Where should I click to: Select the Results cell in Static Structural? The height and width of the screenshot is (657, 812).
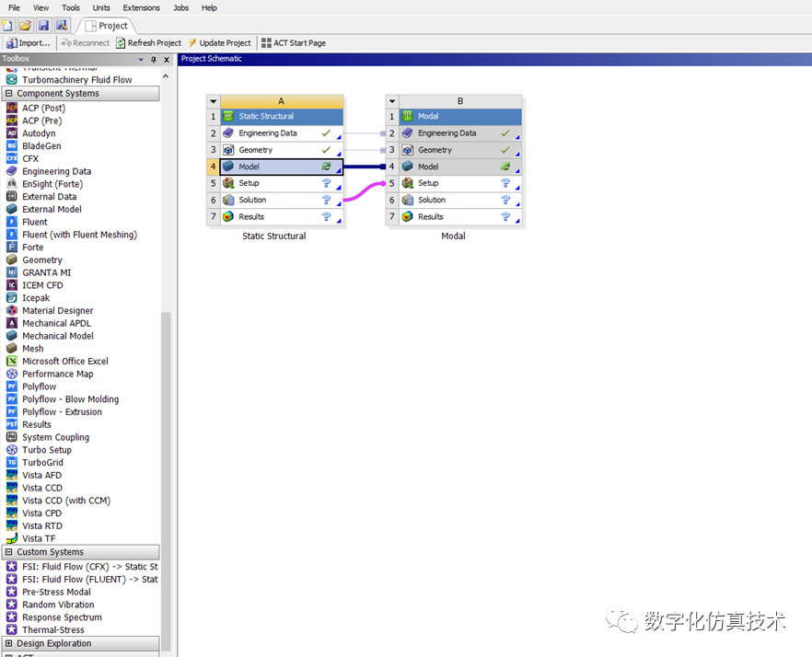282,217
